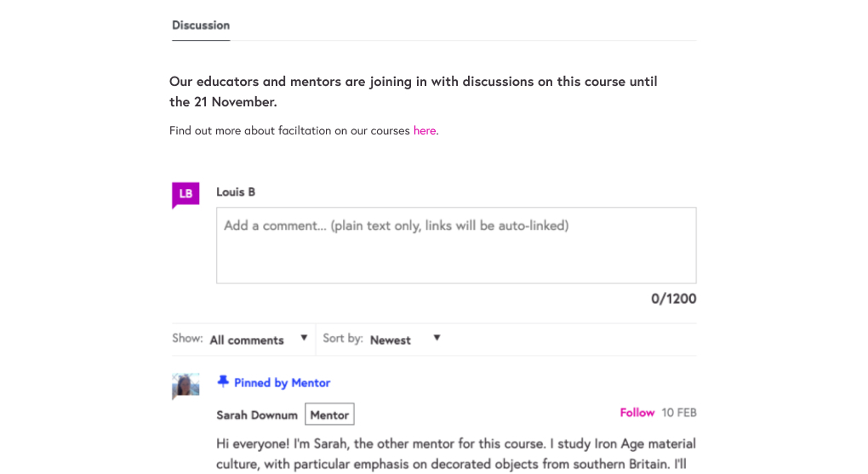Click the 10 FEB comment date

679,413
